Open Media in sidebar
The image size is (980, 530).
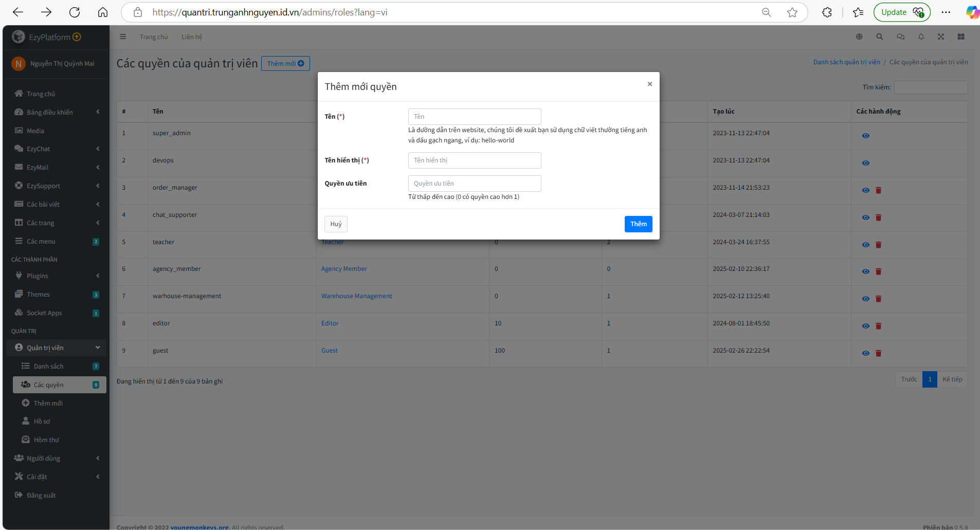click(57, 131)
